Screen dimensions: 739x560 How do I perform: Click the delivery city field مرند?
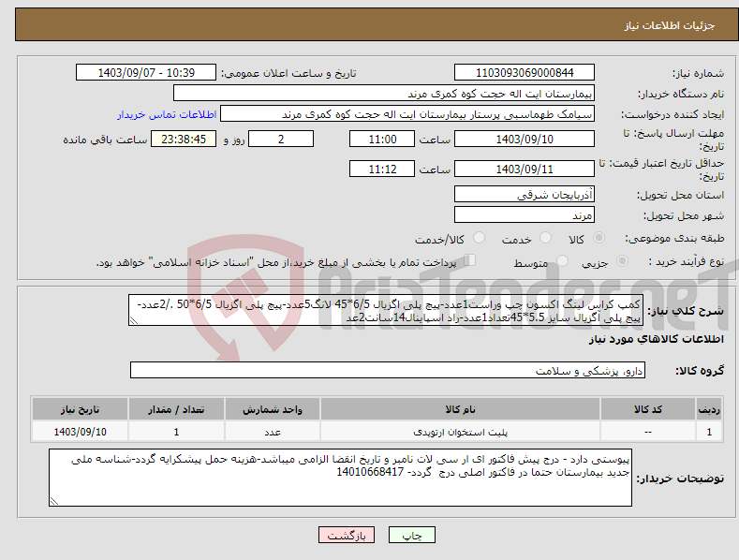pyautogui.click(x=525, y=215)
